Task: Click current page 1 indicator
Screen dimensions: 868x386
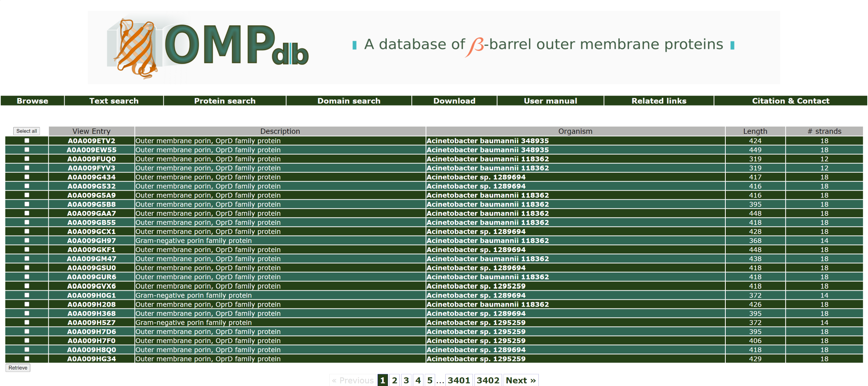Action: pyautogui.click(x=383, y=380)
